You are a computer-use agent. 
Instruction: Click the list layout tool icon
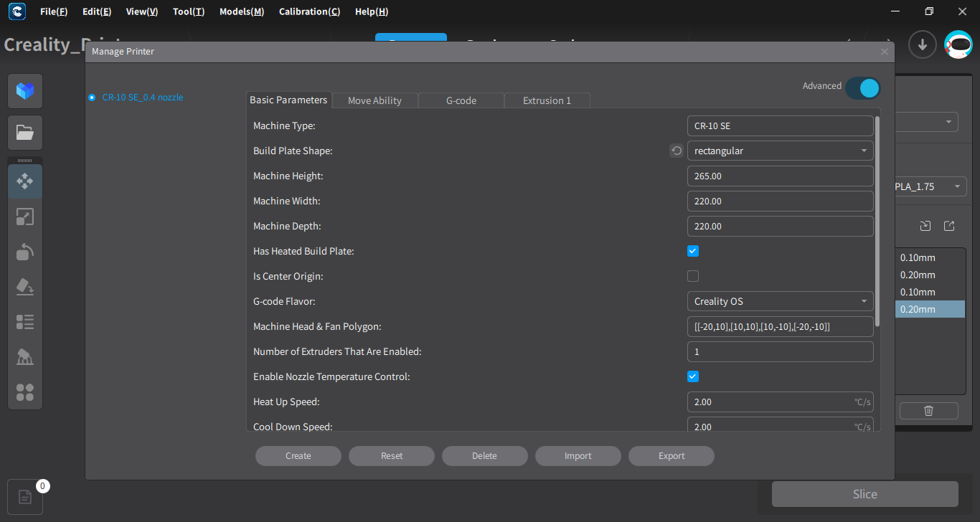[25, 322]
